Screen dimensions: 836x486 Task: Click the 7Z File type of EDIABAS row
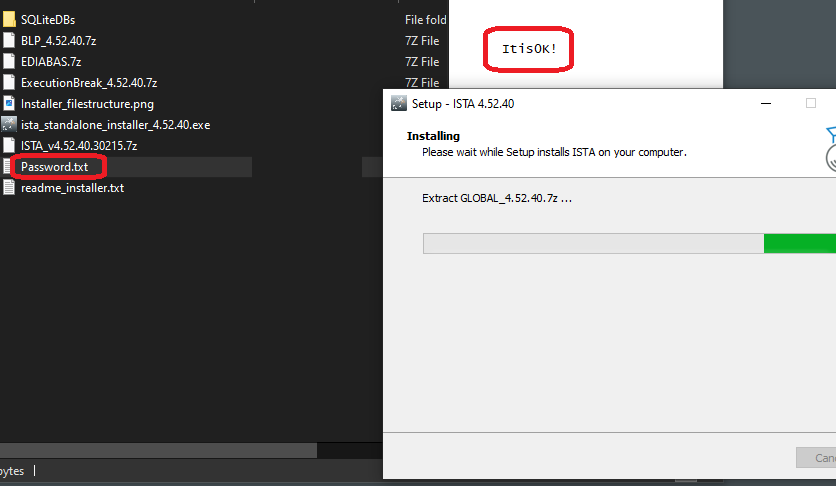[x=422, y=62]
